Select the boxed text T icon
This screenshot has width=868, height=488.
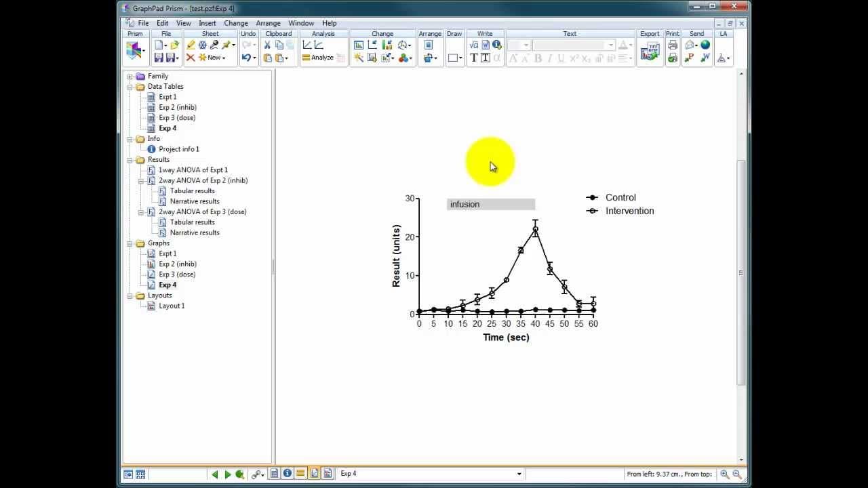pos(486,58)
